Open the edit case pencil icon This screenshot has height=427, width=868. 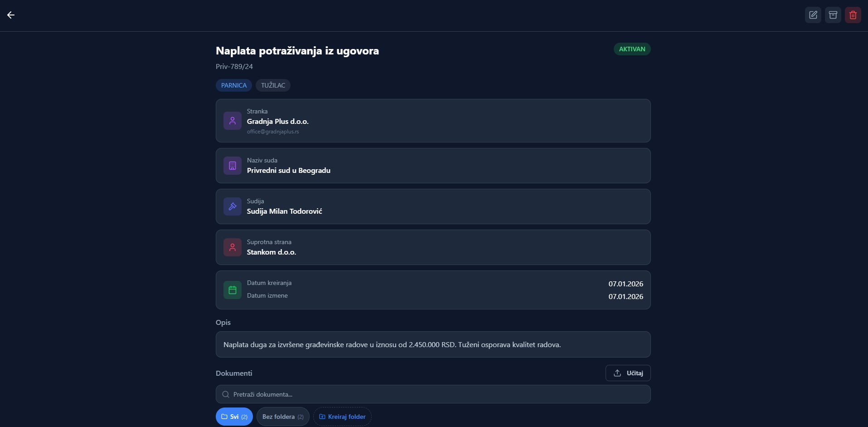(813, 15)
